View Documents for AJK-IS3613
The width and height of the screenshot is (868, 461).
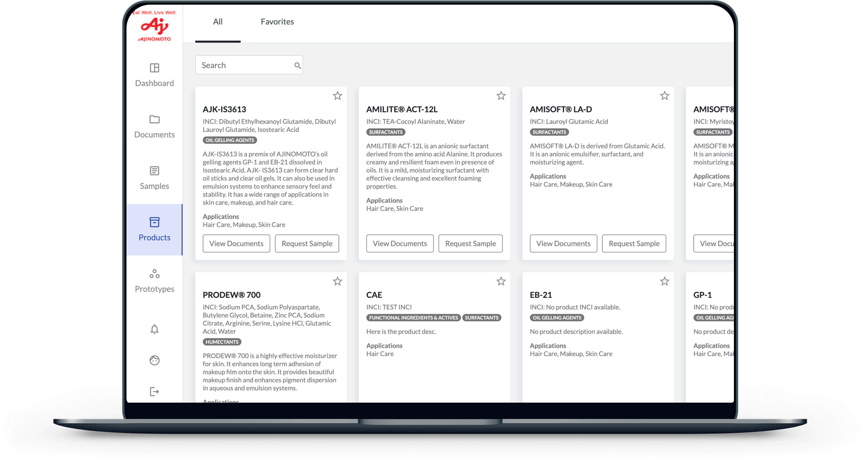[236, 244]
